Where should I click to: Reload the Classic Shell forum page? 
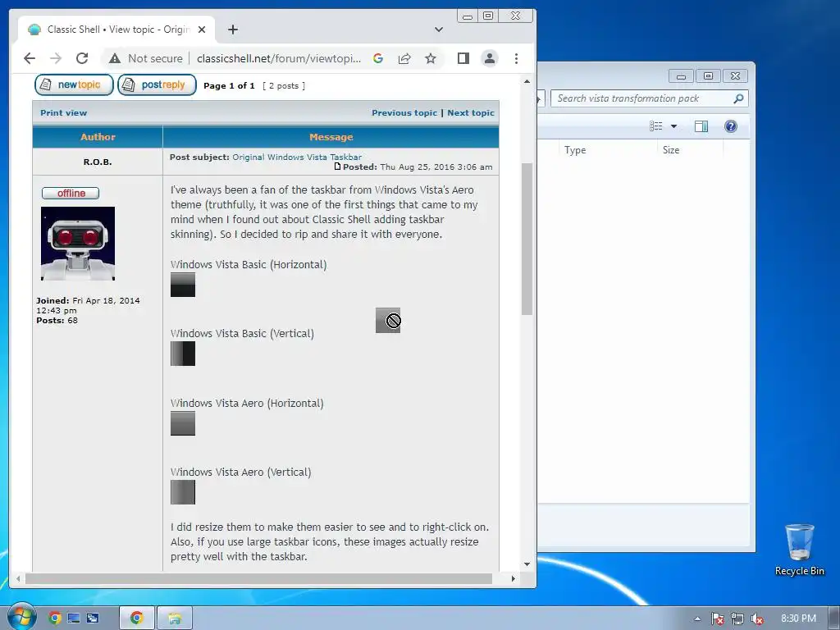point(82,58)
